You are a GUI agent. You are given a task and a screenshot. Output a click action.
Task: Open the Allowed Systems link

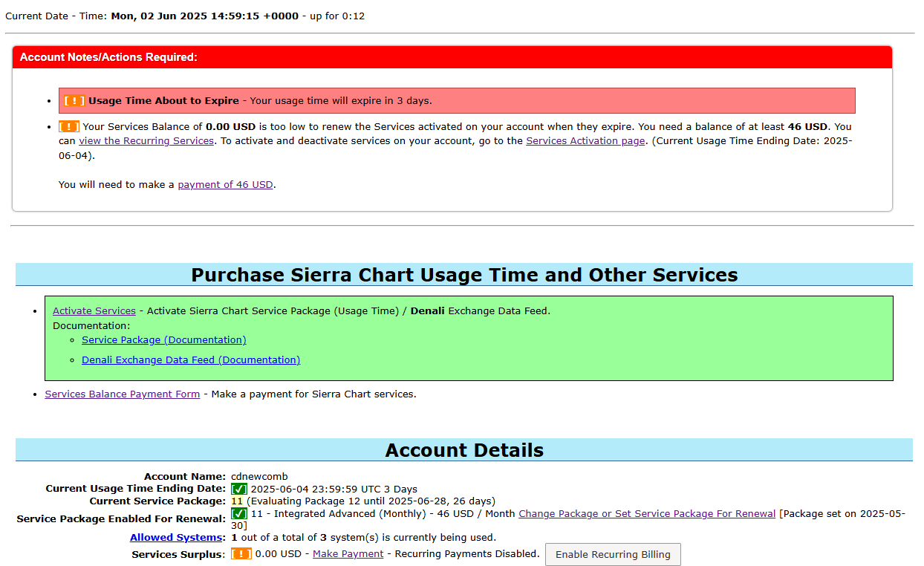[x=176, y=537]
